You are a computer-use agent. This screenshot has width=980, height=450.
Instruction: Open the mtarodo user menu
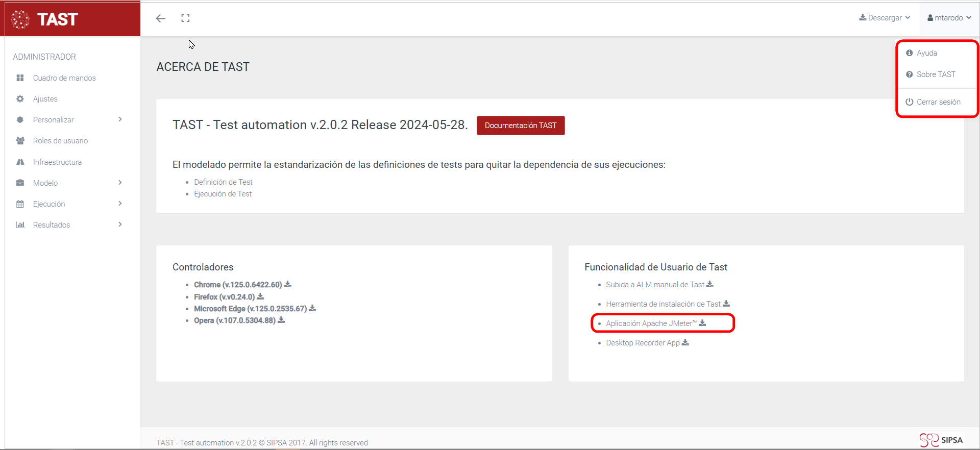[949, 18]
